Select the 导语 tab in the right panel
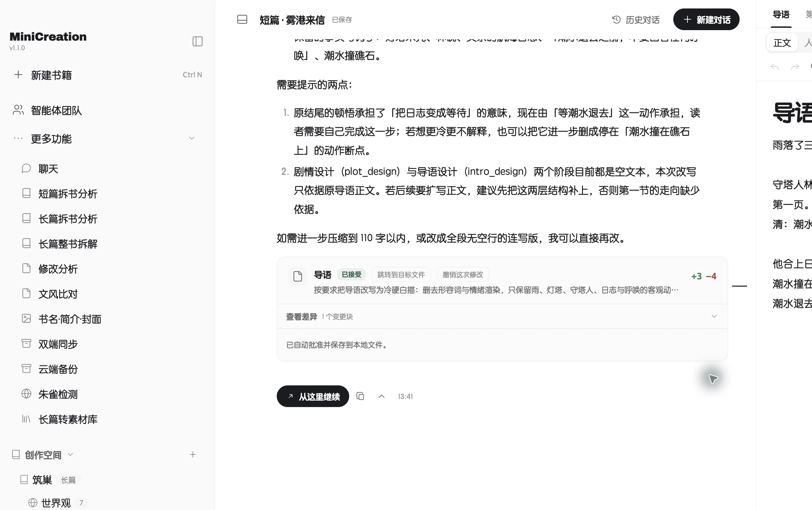Screen dimensions: 812x510 (781, 15)
